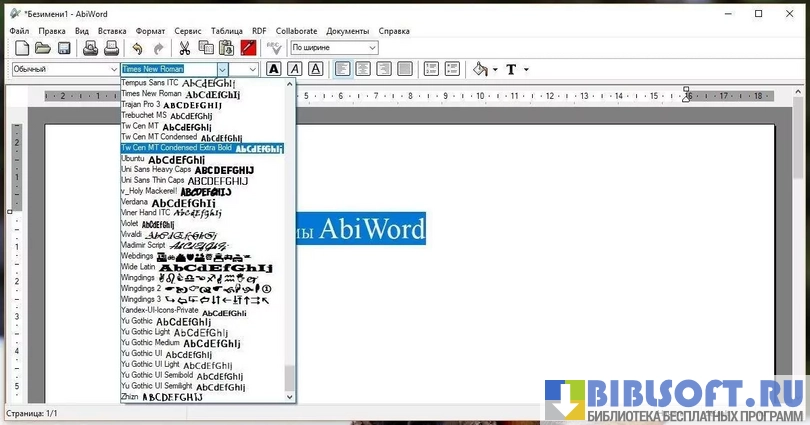Viewport: 810px width, 425px height.
Task: Click the Open file folder icon
Action: coord(43,48)
